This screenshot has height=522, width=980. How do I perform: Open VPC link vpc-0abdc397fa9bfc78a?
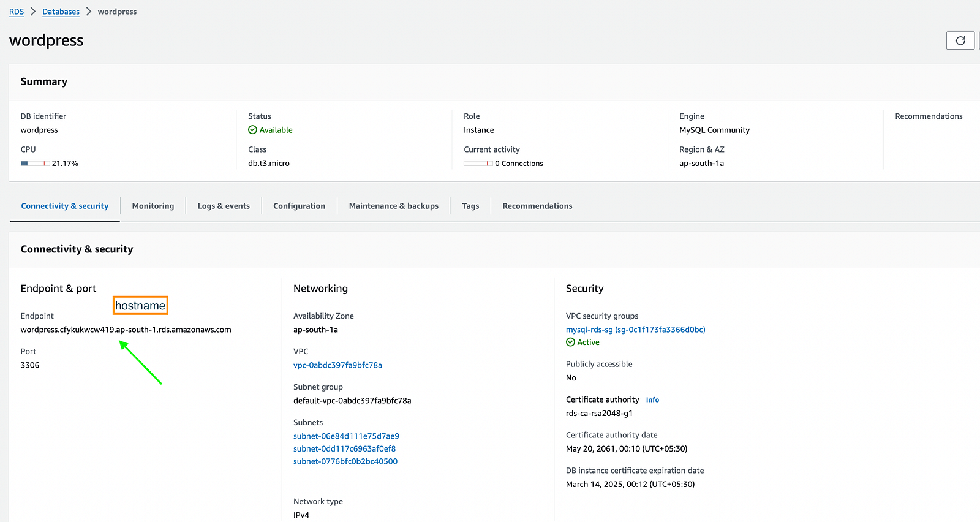click(337, 365)
